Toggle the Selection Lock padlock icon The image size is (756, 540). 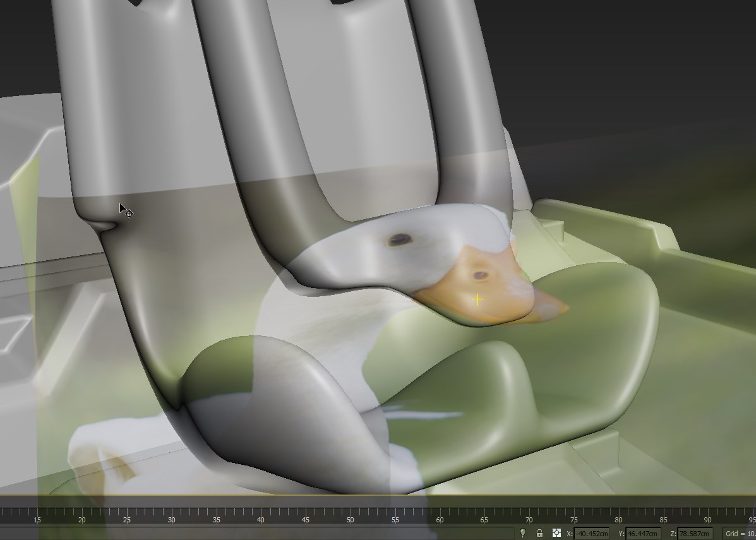tap(539, 533)
